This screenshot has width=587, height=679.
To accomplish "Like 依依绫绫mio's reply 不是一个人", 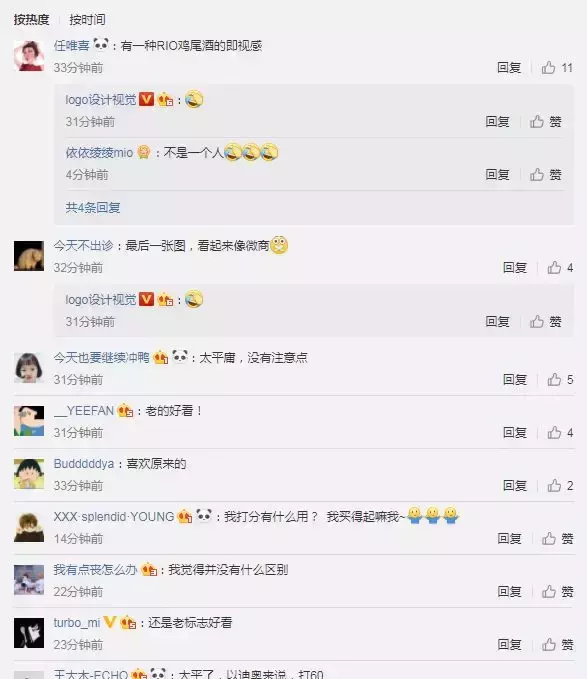I will (x=545, y=175).
